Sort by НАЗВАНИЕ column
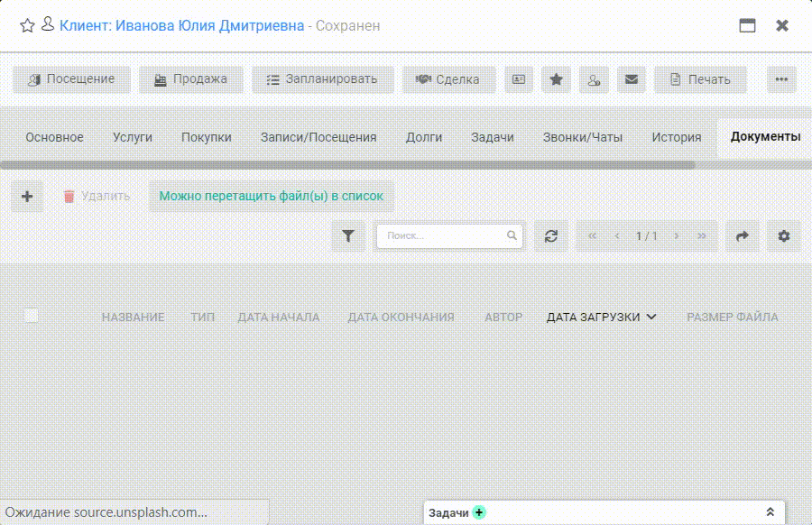 point(134,318)
